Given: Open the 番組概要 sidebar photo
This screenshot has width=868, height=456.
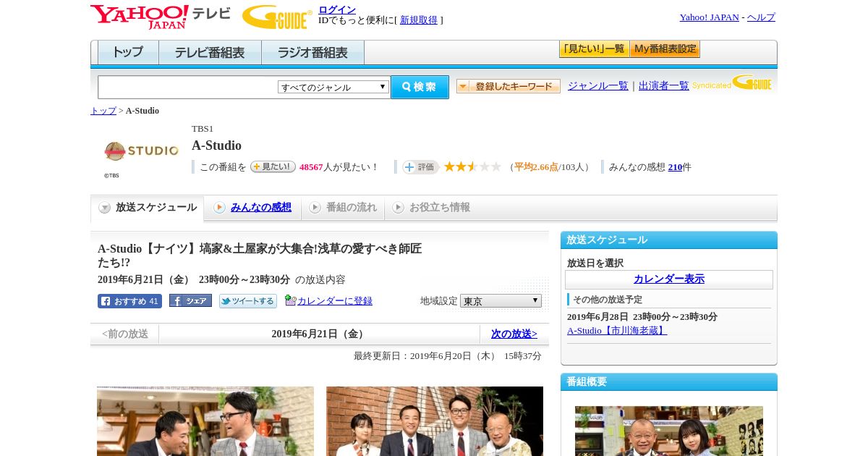Looking at the screenshot, I should tap(669, 431).
